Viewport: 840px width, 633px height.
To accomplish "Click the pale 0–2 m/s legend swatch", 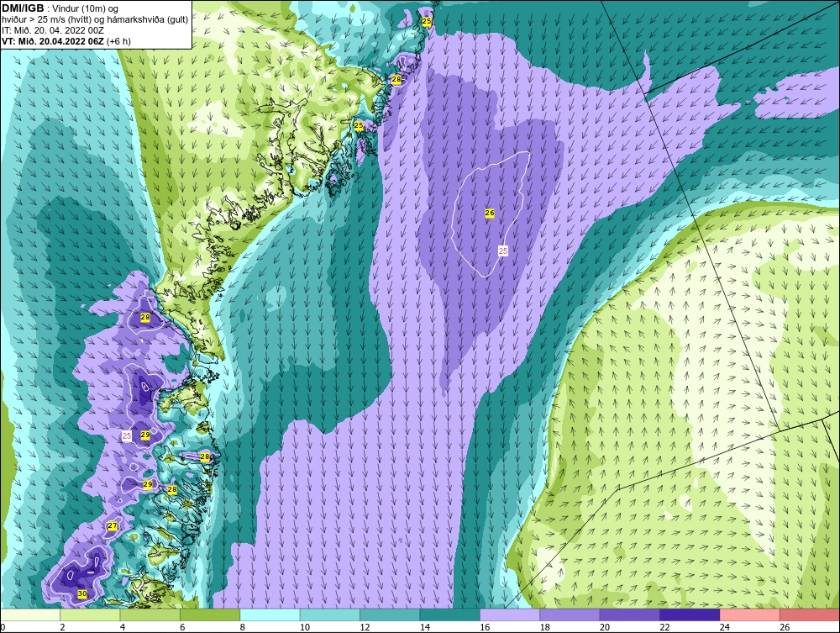I will [x=30, y=615].
